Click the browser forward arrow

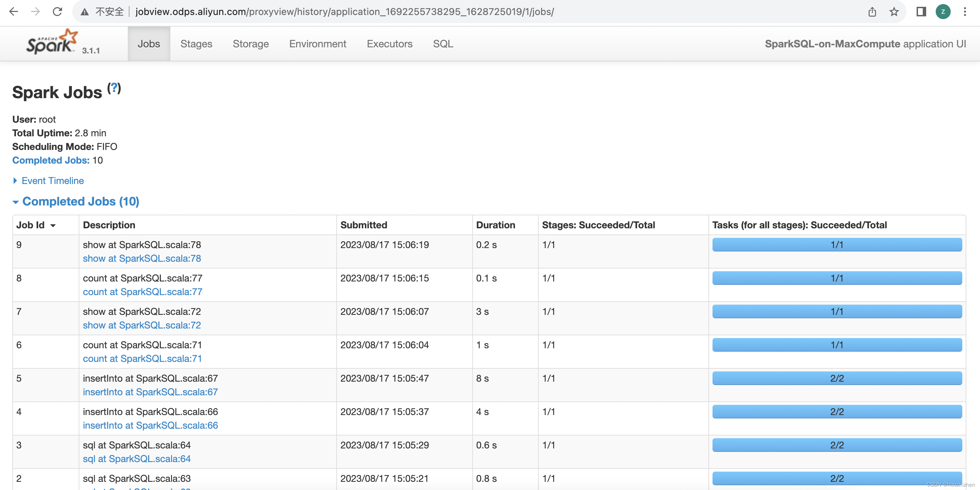coord(35,12)
